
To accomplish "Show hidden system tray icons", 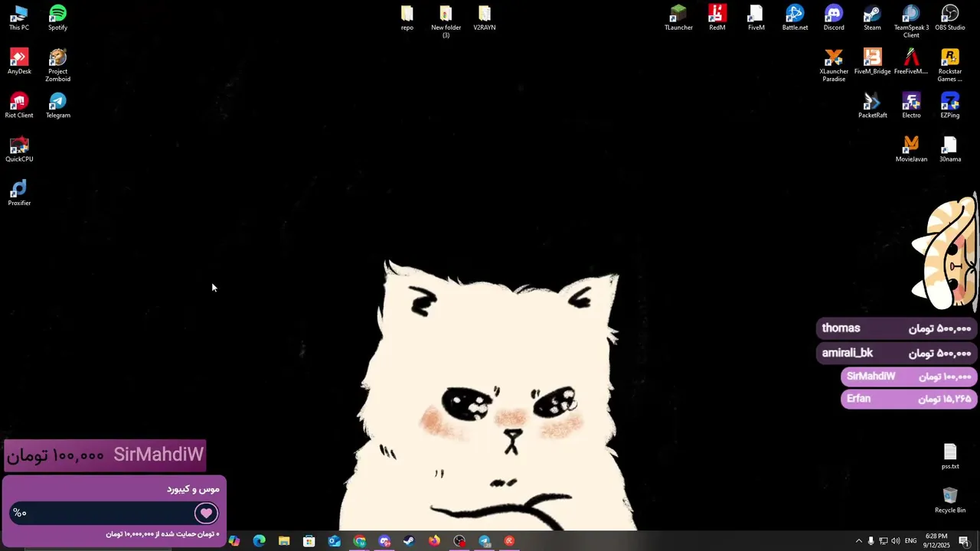I will tap(858, 541).
